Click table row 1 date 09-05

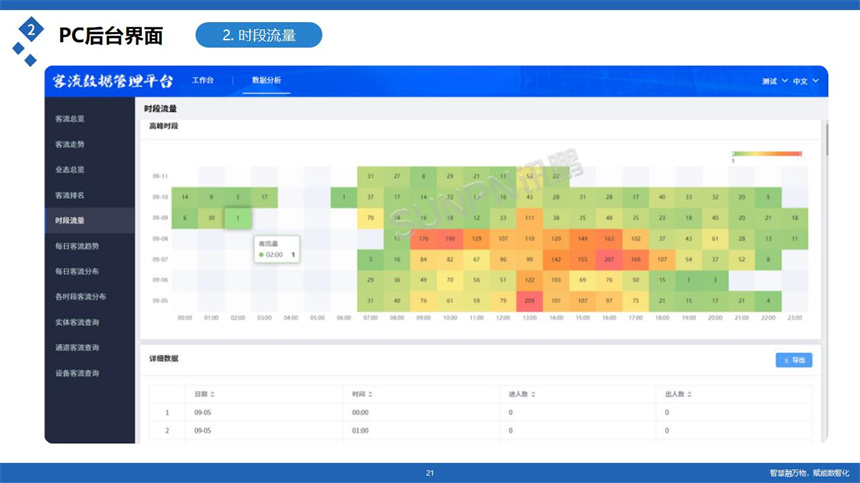coord(202,413)
